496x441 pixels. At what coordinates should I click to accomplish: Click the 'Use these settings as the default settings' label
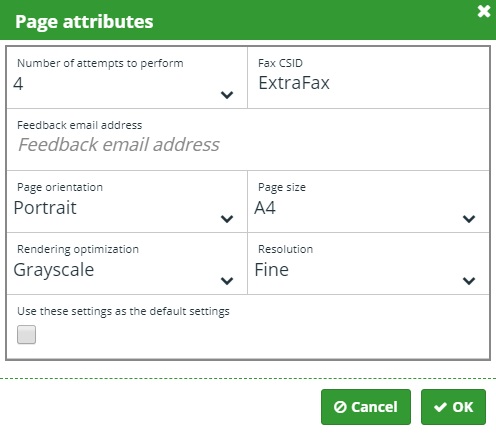(x=123, y=311)
